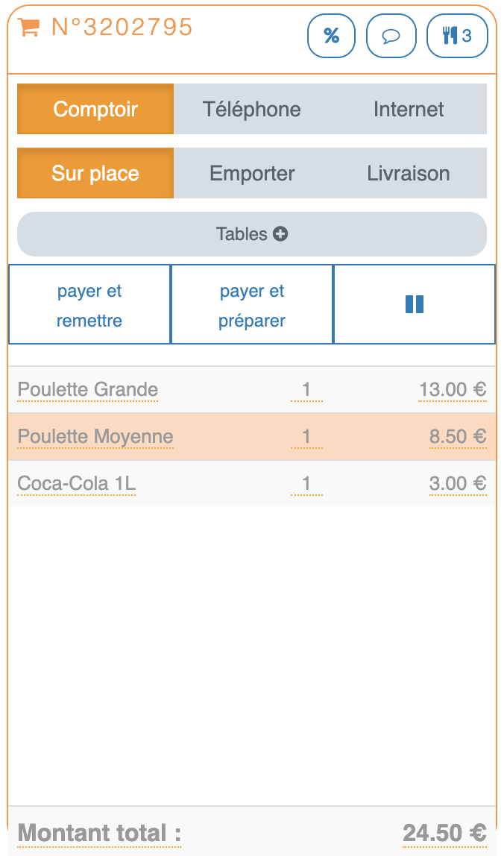Expand the Tables selector
Screen dimensions: 504x856
(252, 234)
